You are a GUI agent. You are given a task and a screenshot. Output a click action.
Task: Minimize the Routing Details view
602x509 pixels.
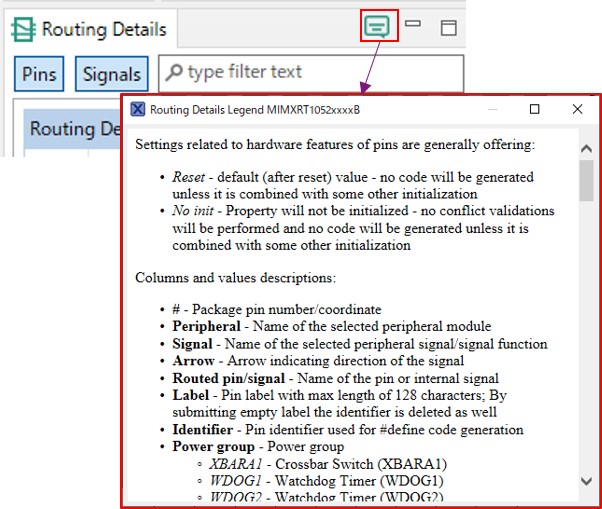coord(413,24)
